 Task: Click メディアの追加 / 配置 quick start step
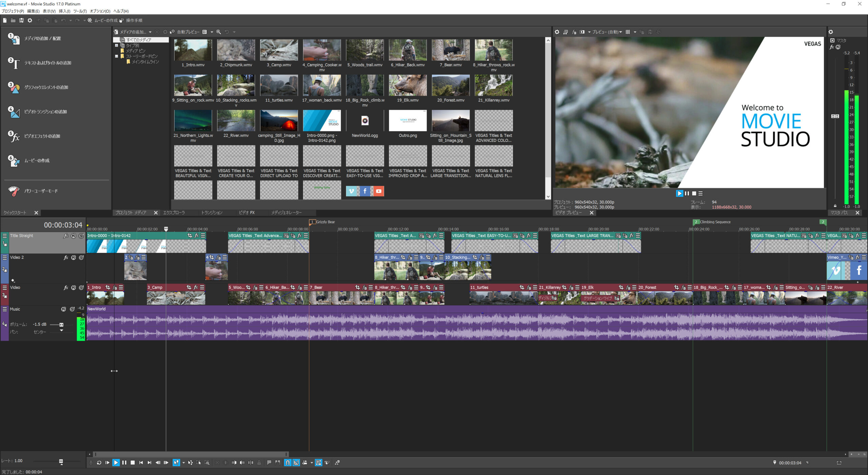pos(42,39)
